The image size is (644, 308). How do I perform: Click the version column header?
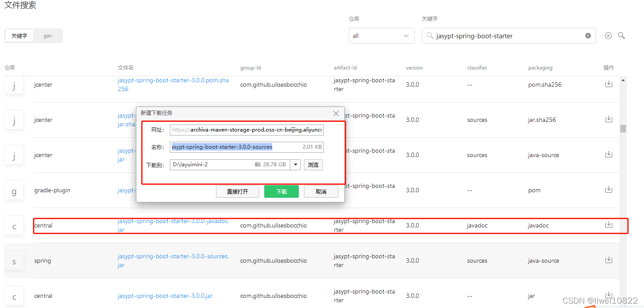414,68
